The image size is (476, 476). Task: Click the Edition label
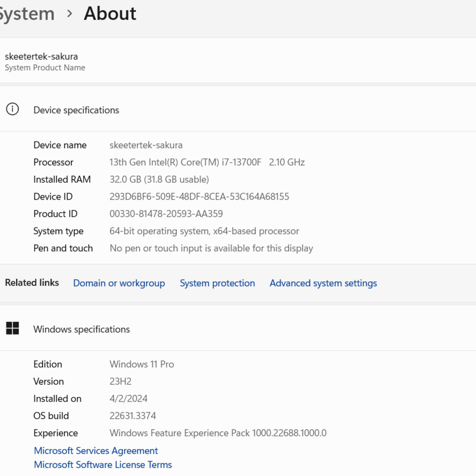(48, 364)
